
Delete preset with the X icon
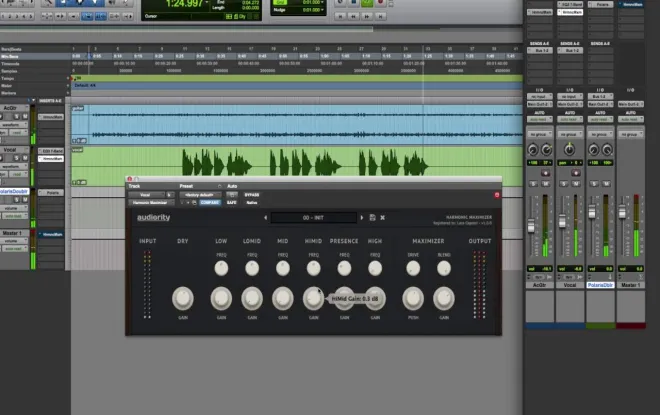383,218
